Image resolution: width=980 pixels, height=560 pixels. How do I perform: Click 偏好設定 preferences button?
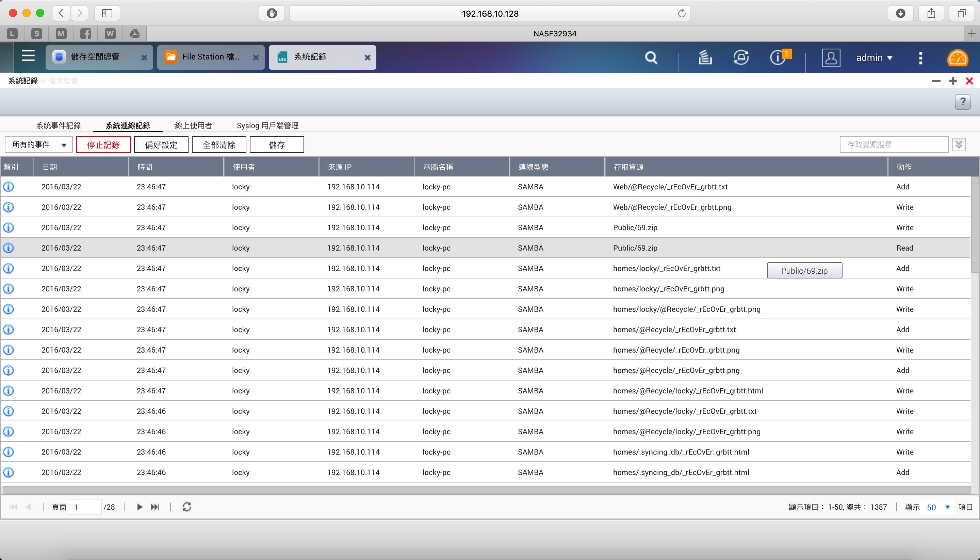coord(161,145)
